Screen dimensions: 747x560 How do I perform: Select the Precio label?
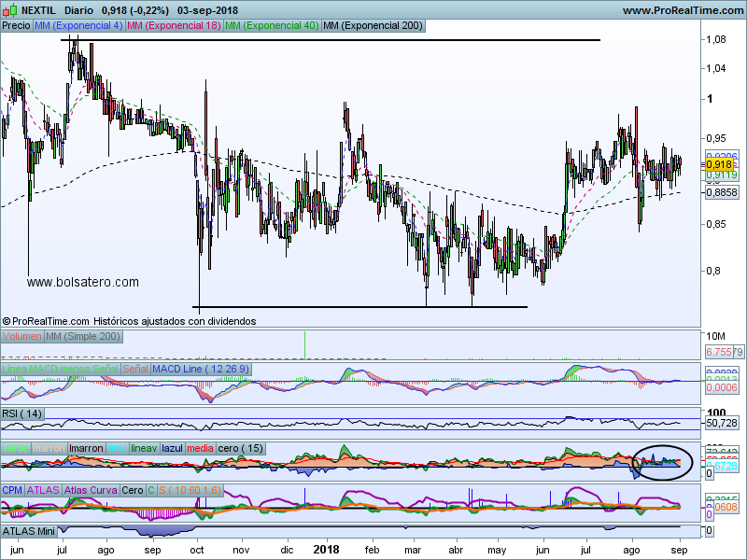[x=16, y=26]
